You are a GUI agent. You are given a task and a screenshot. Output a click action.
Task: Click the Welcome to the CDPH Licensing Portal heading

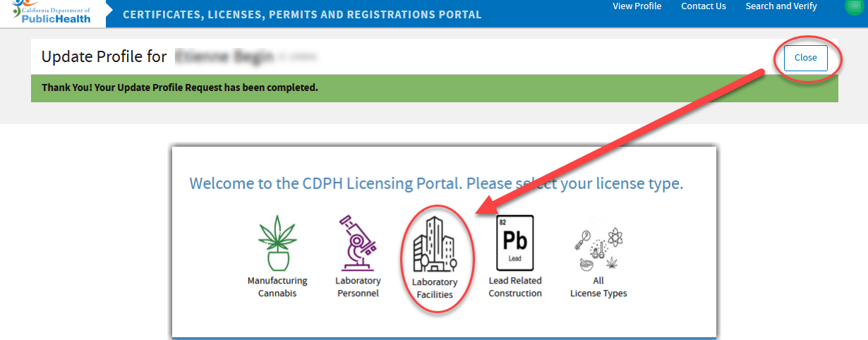tap(436, 185)
